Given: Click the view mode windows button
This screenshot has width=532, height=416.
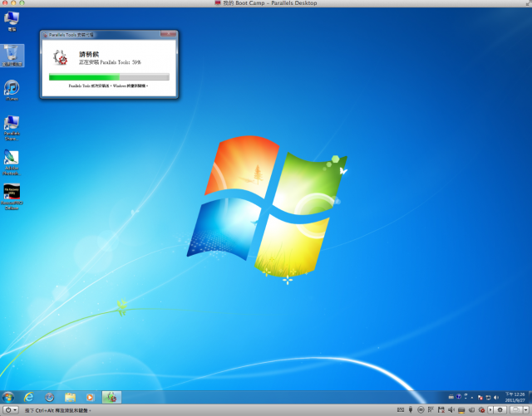Looking at the screenshot, I should click(516, 409).
